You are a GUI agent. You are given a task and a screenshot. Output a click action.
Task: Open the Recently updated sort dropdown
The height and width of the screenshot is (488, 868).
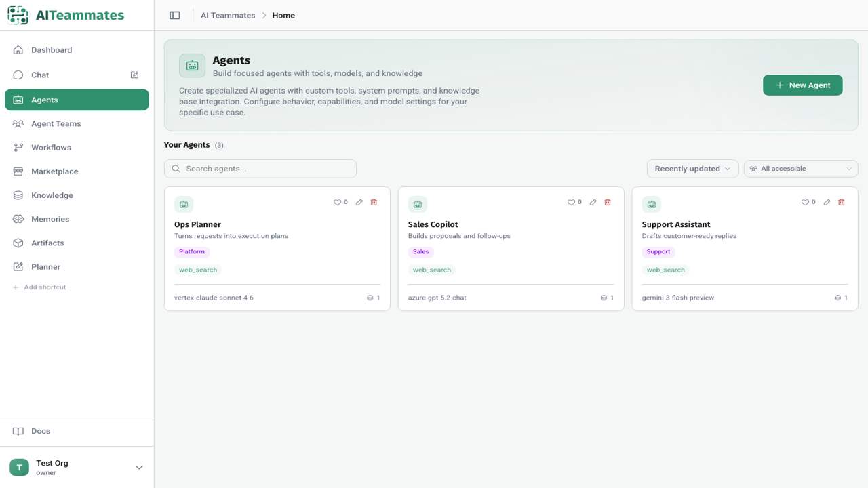point(692,169)
